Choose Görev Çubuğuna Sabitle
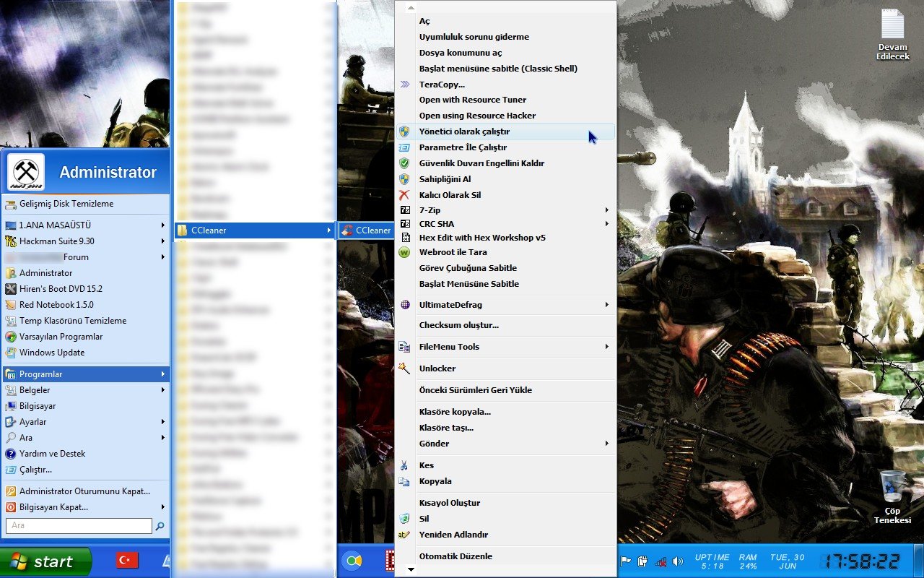Viewport: 924px width, 578px height. click(x=505, y=268)
